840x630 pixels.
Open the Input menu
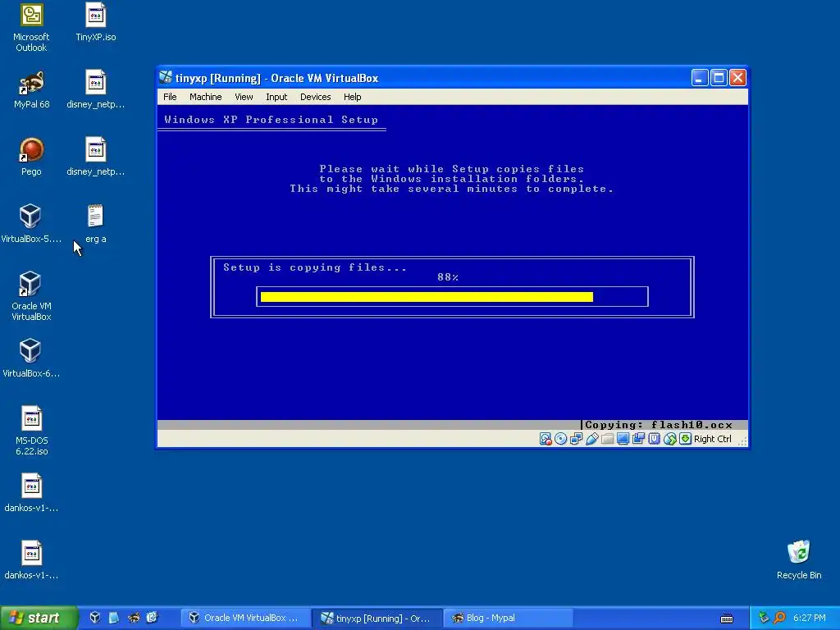click(x=276, y=97)
